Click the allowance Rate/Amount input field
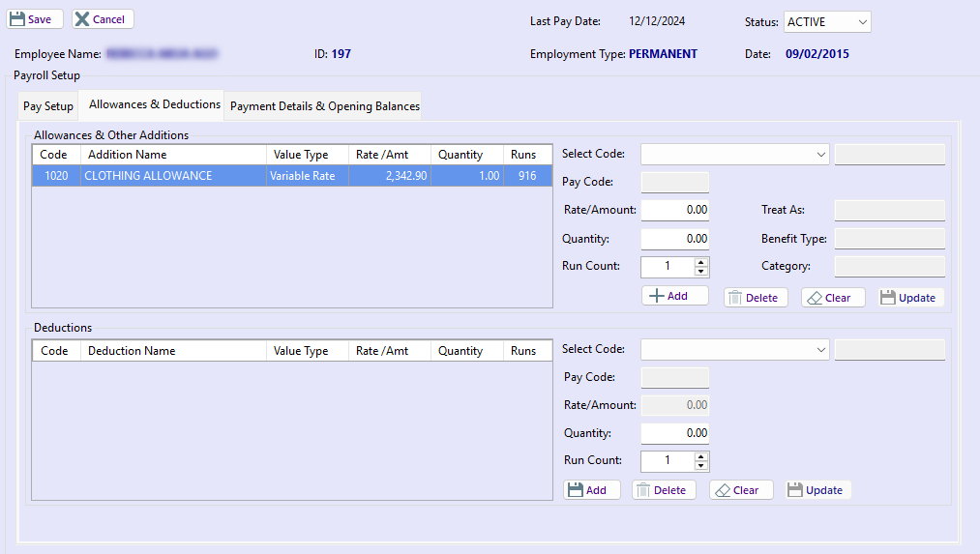The width and height of the screenshot is (980, 554). point(674,210)
